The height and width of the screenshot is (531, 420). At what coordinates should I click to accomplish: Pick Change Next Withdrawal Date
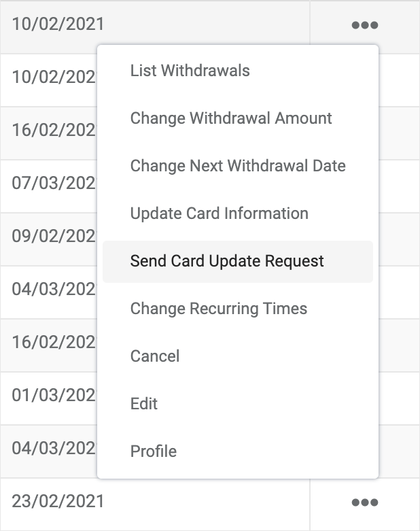[x=238, y=166]
